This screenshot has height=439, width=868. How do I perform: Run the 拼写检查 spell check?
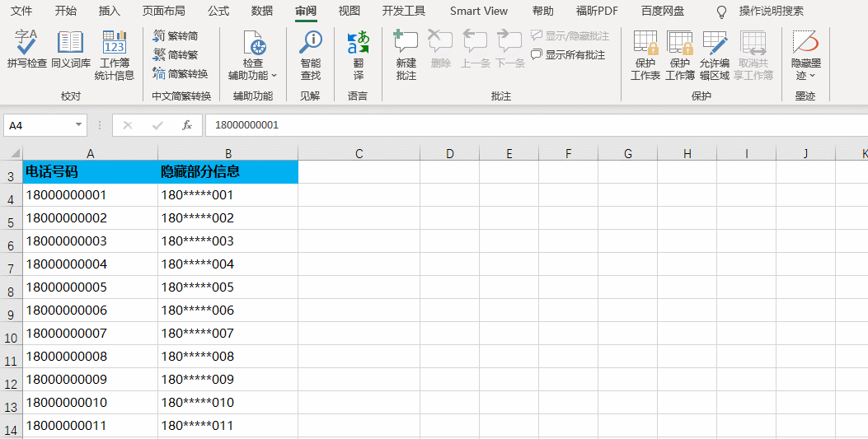[x=26, y=49]
